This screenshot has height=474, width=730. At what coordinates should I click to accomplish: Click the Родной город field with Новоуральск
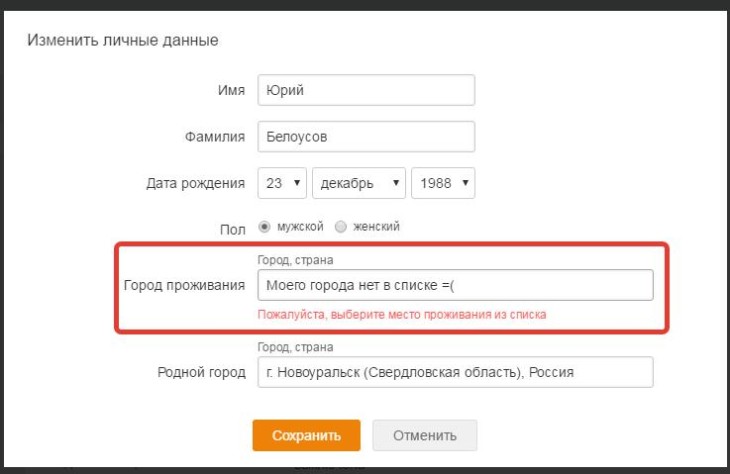(454, 372)
